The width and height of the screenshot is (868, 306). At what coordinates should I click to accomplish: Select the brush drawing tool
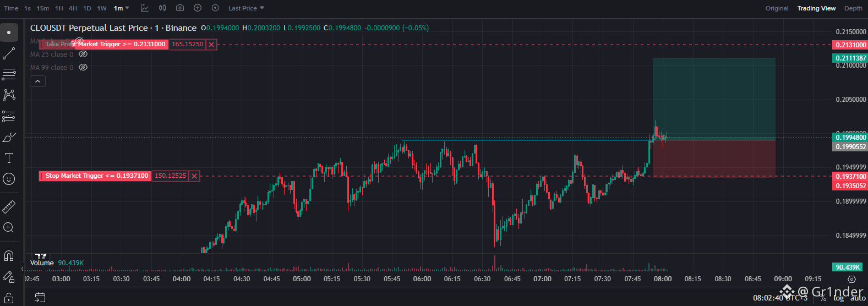(9, 137)
